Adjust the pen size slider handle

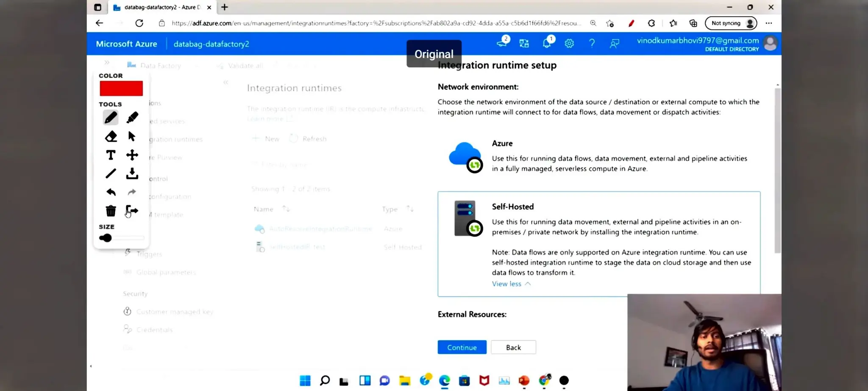point(106,238)
